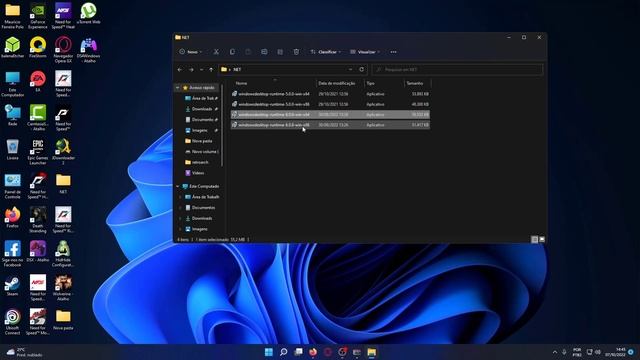This screenshot has height=360, width=640.
Task: Click the NET address bar path
Action: coord(237,69)
